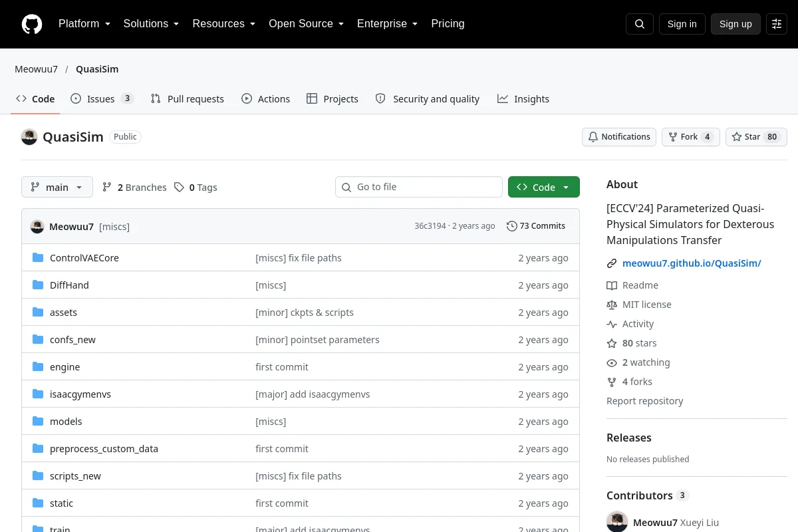Image resolution: width=798 pixels, height=532 pixels.
Task: Open the main branch selector dropdown
Action: pyautogui.click(x=57, y=187)
